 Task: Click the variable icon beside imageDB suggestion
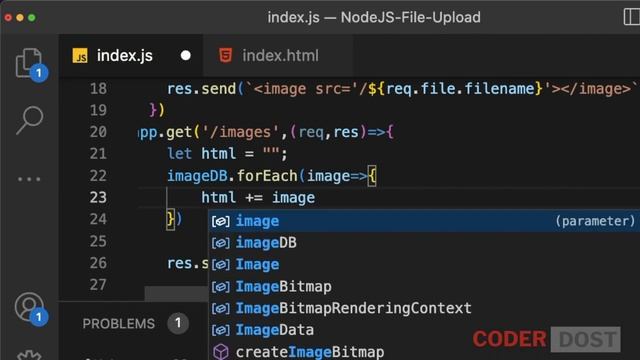pos(220,243)
